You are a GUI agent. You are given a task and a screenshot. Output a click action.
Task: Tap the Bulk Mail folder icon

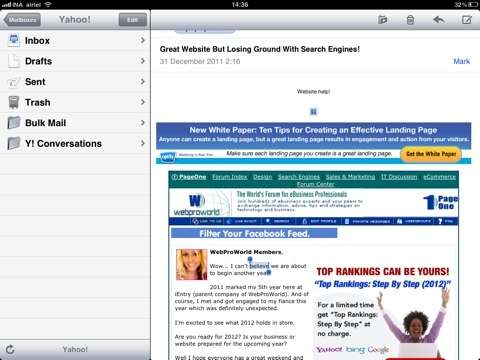tap(14, 123)
